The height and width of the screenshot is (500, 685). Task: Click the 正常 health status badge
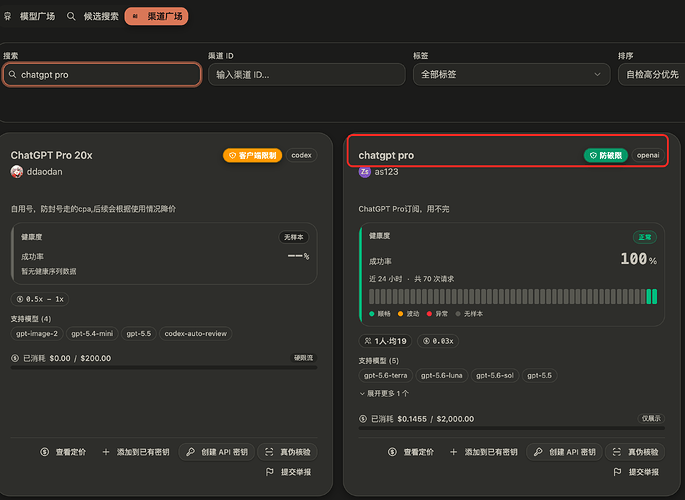(645, 237)
